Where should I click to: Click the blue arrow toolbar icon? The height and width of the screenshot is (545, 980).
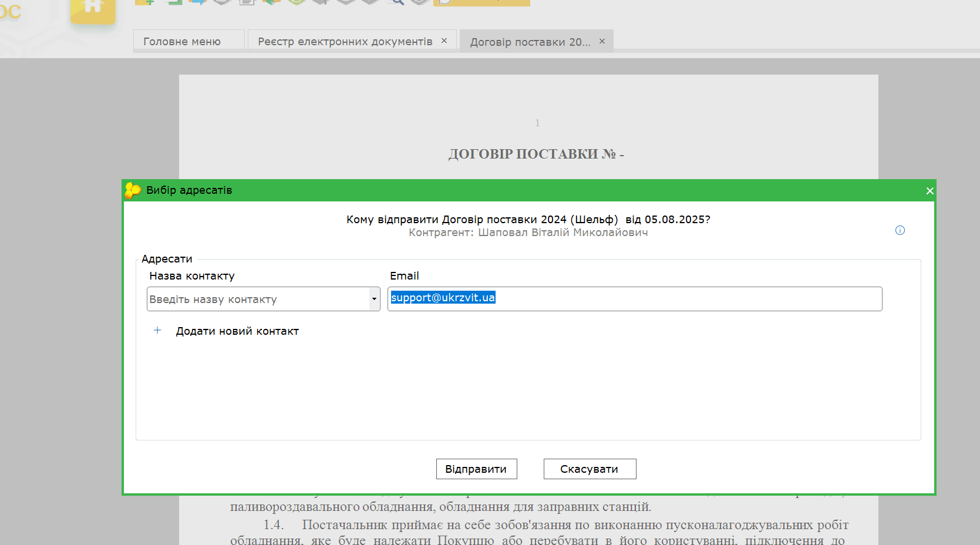(x=197, y=2)
